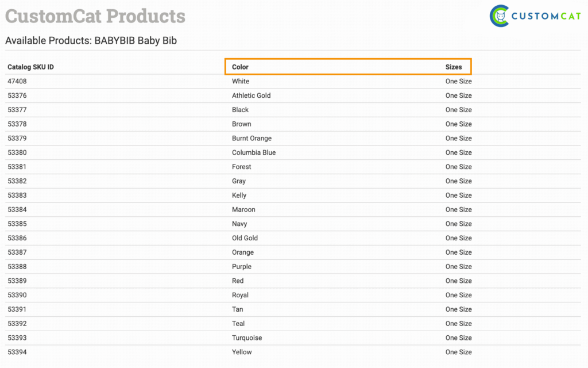Screen dimensions: 588x368
Task: Select SKU ID 47408
Action: point(17,81)
